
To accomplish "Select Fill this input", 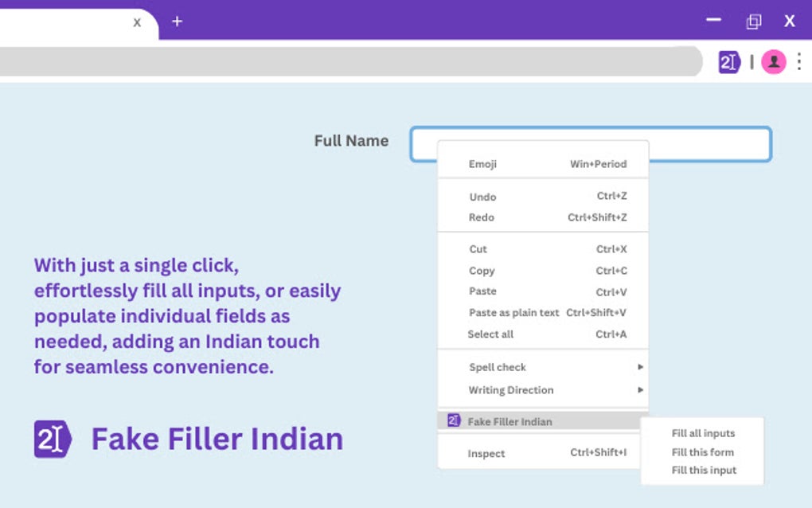I will 703,470.
